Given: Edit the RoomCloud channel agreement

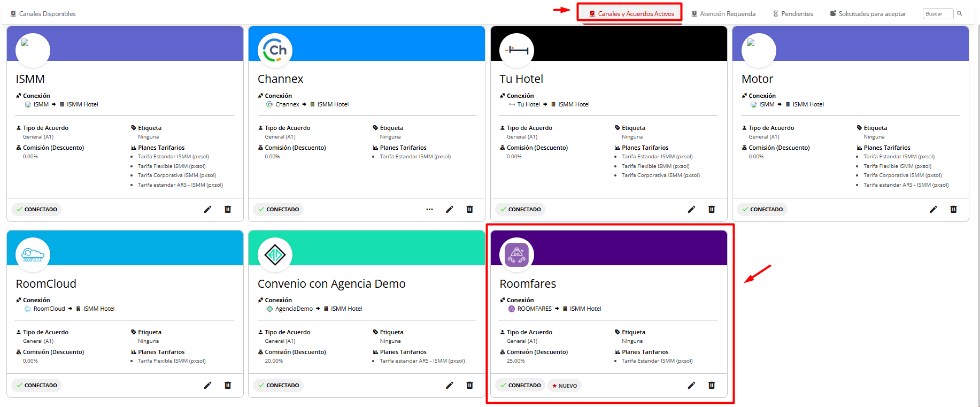Looking at the screenshot, I should point(207,385).
